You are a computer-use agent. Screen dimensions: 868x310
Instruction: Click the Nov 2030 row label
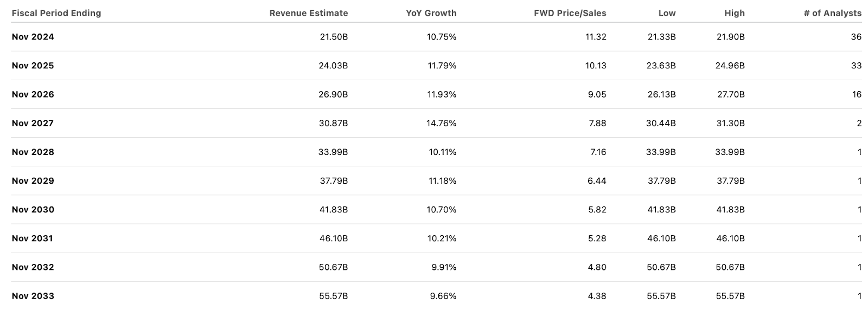[33, 210]
